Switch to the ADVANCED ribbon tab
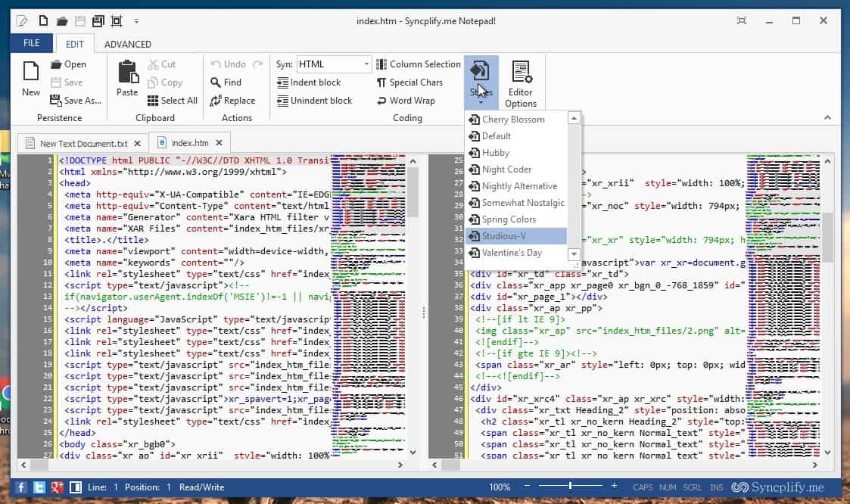The width and height of the screenshot is (850, 504). (x=127, y=44)
